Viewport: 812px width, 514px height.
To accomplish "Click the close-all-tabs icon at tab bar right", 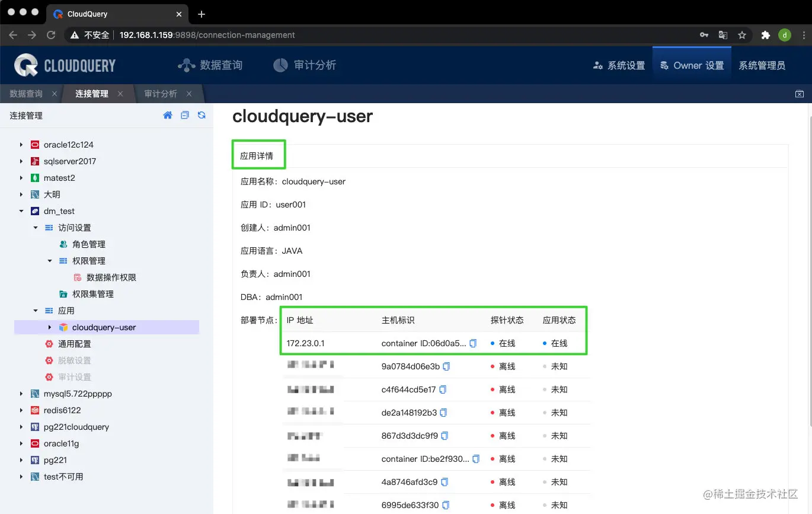I will [x=800, y=94].
